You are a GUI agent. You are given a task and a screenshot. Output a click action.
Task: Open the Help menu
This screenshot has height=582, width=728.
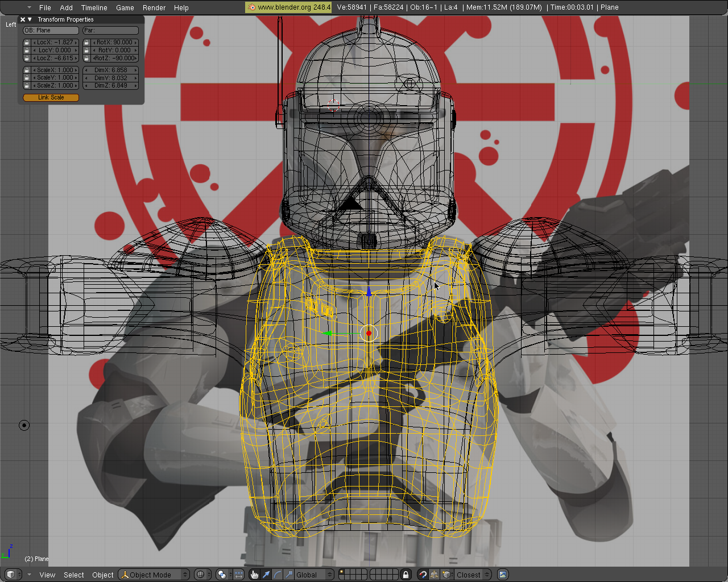click(x=181, y=7)
